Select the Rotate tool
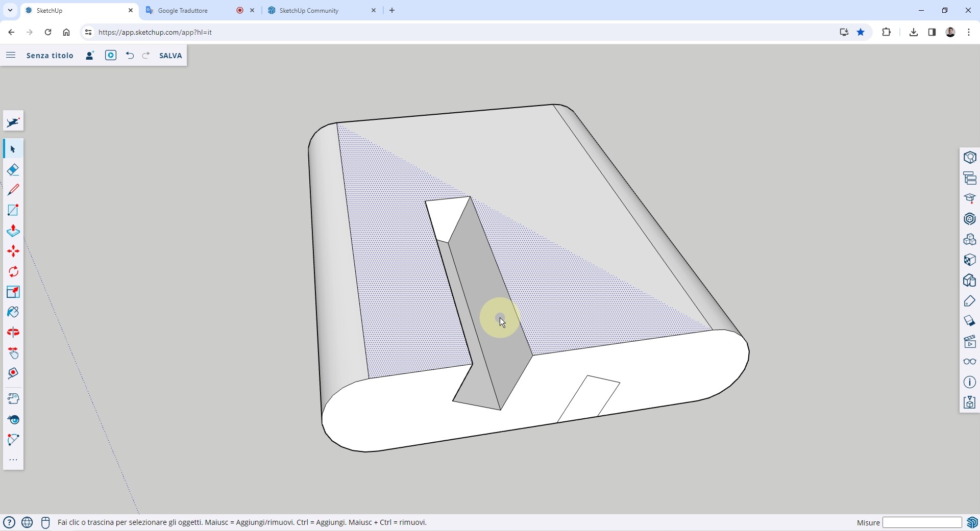 13,271
